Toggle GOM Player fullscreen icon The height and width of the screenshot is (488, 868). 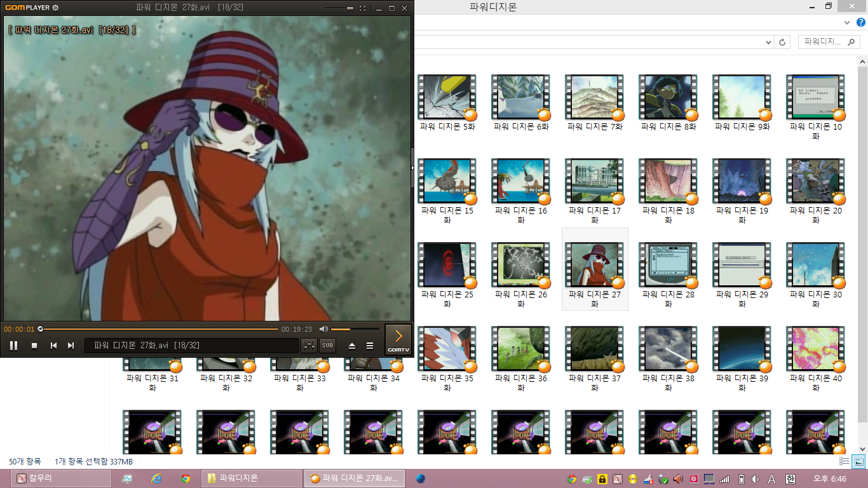(362, 8)
